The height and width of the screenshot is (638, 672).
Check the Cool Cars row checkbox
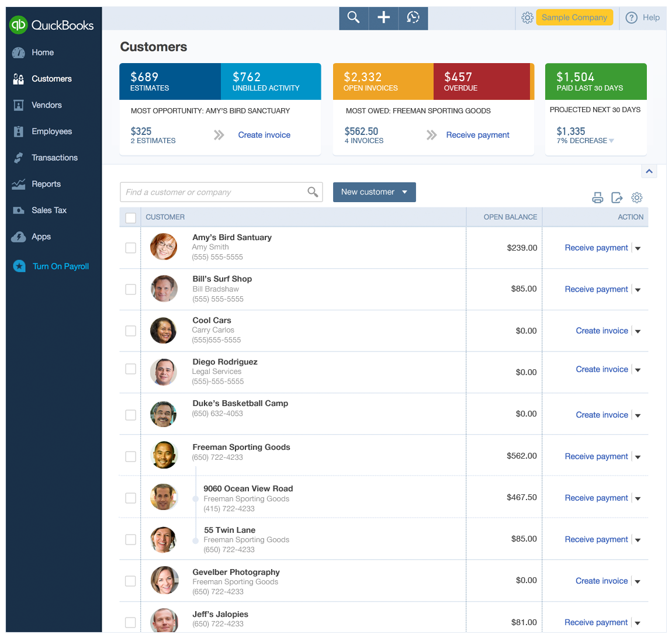[x=131, y=331]
